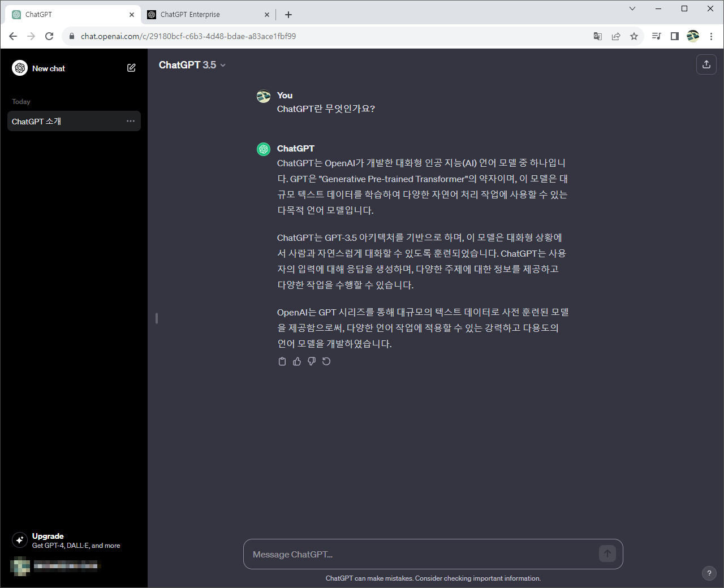Bookmark this page with the star
Image resolution: width=724 pixels, height=588 pixels.
pos(634,36)
